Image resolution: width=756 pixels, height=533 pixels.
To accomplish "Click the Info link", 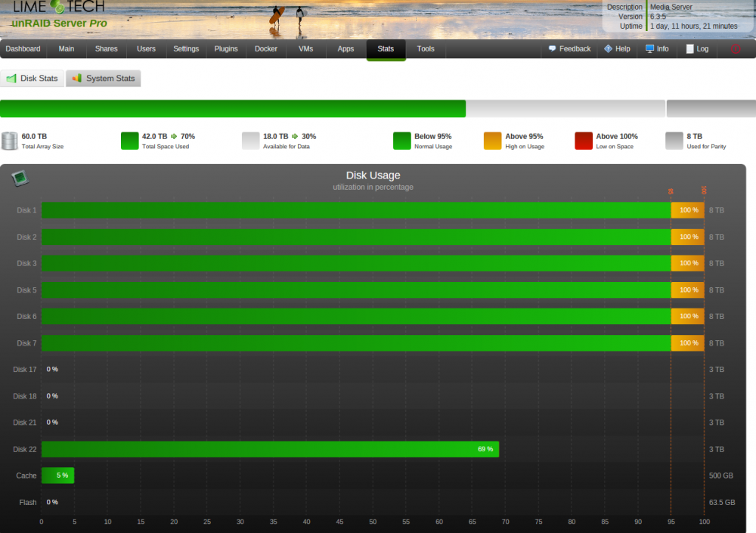I will [x=662, y=48].
